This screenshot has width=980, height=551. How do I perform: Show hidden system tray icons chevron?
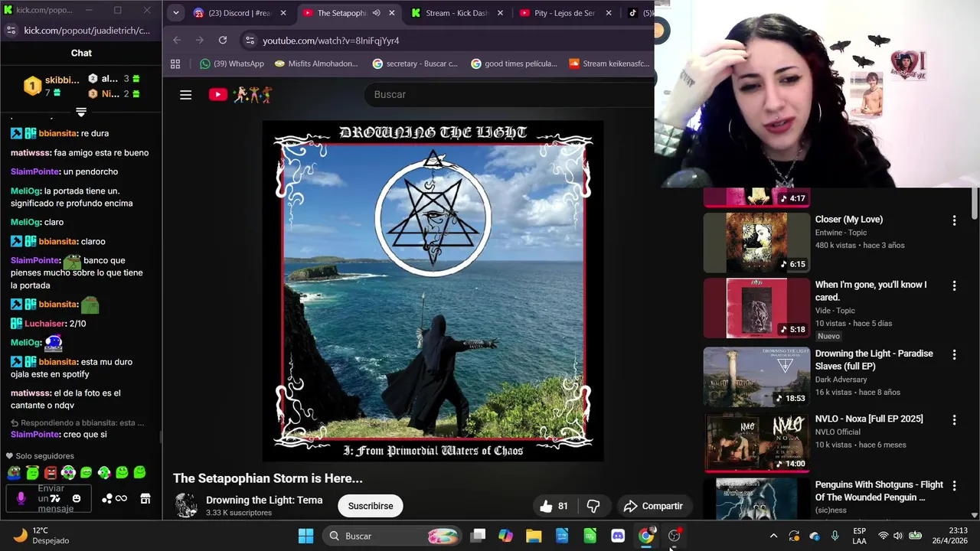(x=773, y=536)
